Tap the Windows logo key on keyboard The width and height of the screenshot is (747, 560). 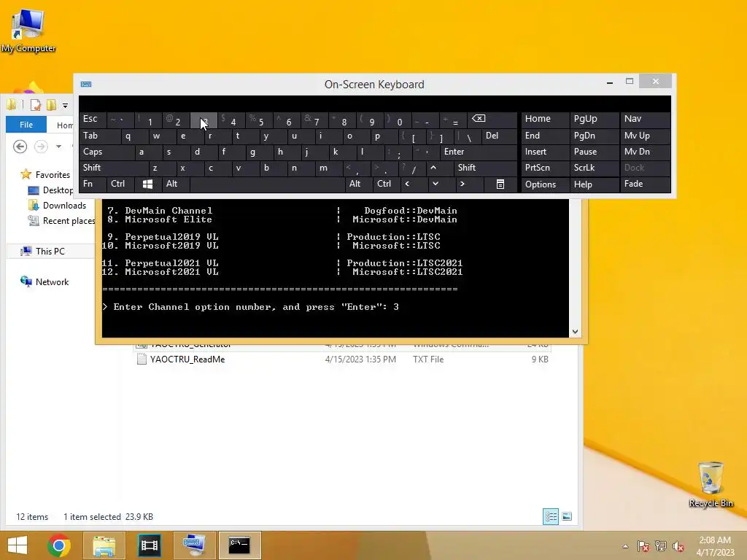click(x=147, y=184)
